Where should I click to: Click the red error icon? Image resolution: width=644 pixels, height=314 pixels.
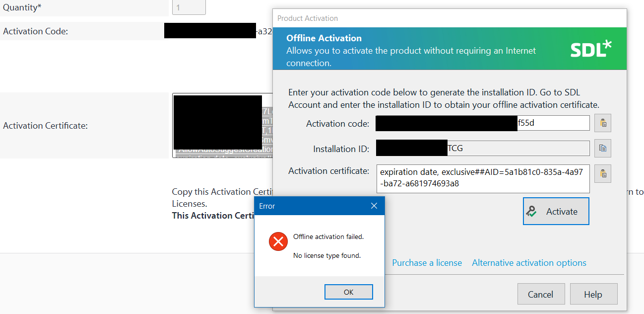point(278,242)
